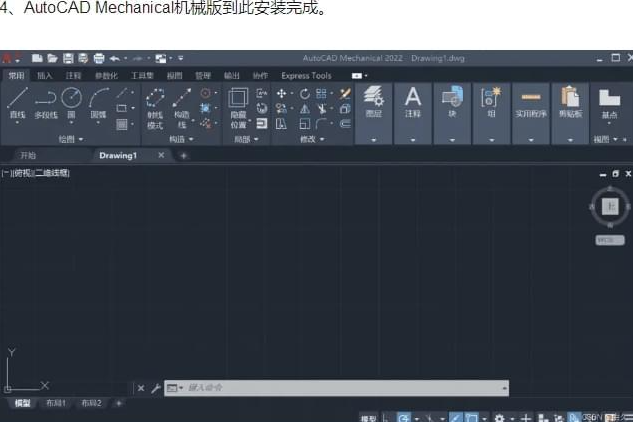633x422 pixels.
Task: Click the status bar gear (workspace switching) icon
Action: coord(499,418)
